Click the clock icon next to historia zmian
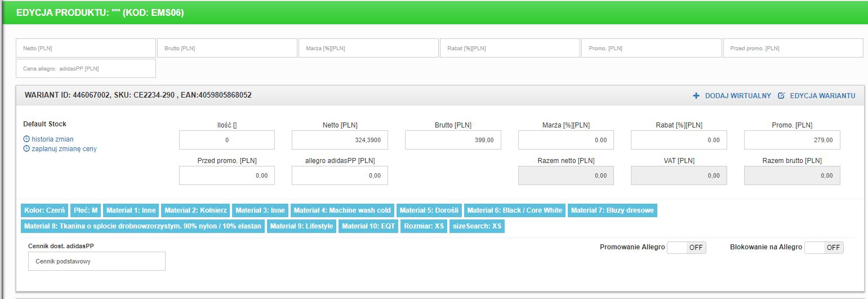The image size is (868, 299). pyautogui.click(x=26, y=139)
